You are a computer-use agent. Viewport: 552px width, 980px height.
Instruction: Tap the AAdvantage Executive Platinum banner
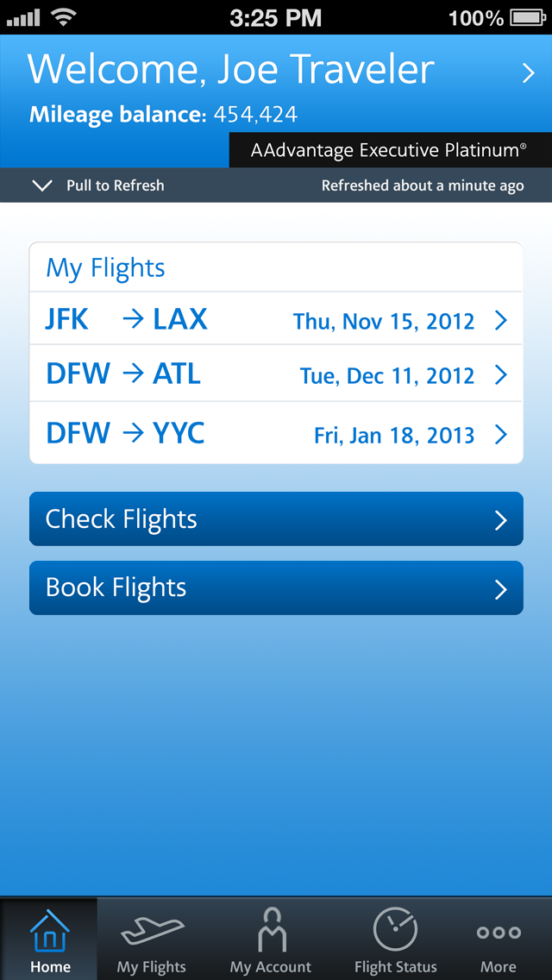pos(390,150)
